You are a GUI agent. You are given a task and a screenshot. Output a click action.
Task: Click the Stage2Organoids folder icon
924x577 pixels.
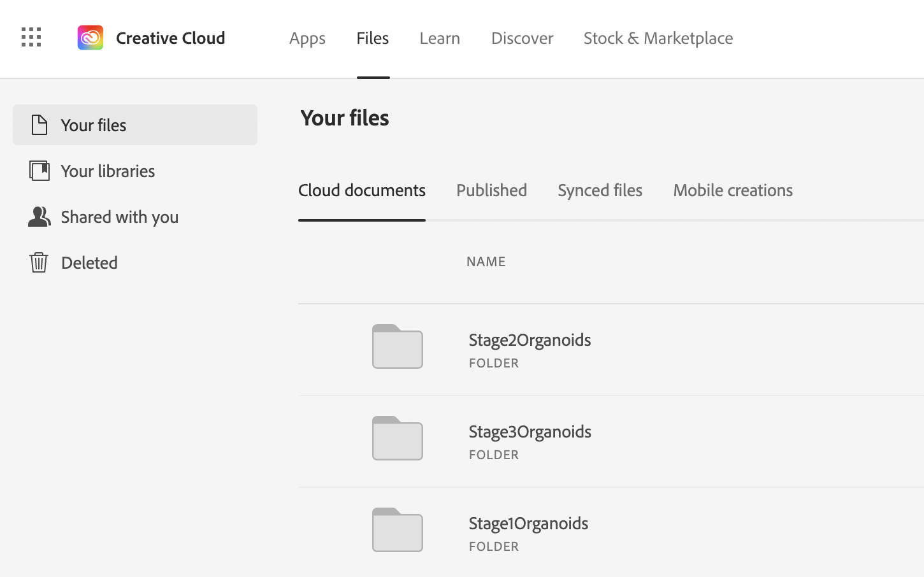(397, 347)
